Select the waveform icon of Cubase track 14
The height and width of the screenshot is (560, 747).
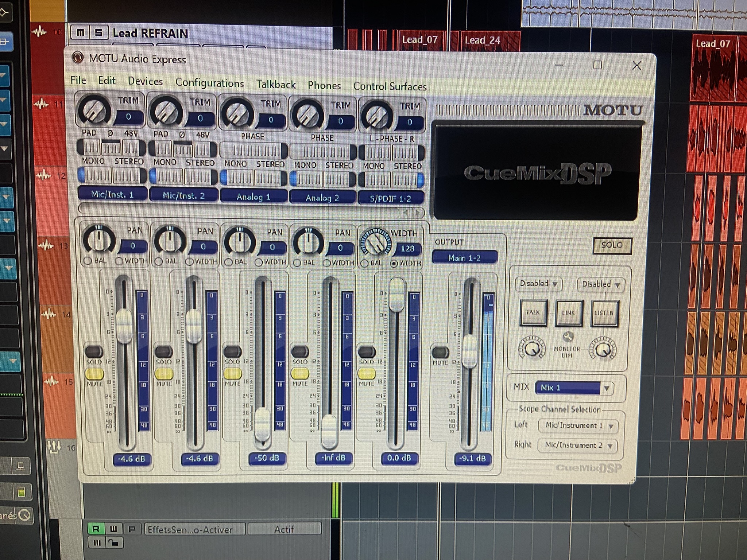pos(49,314)
